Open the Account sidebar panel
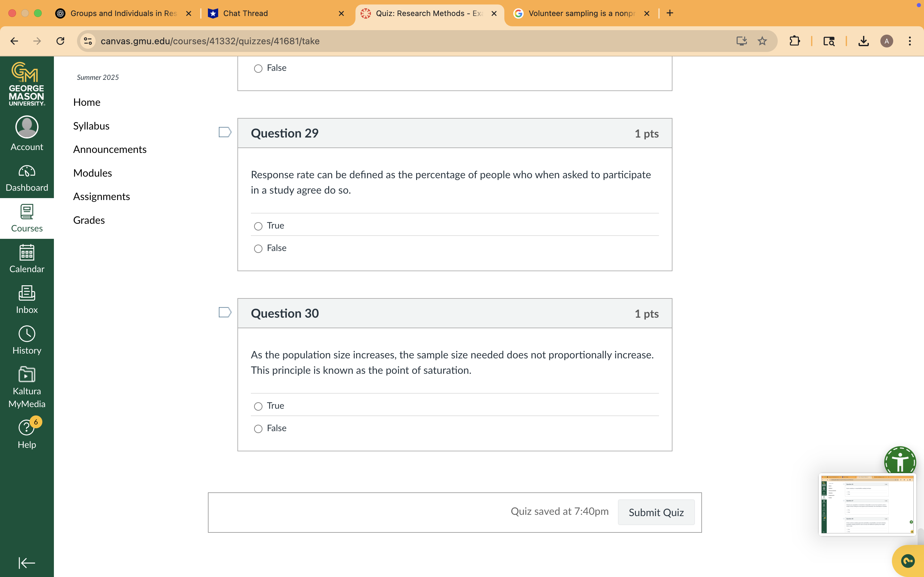This screenshot has width=924, height=577. (26, 133)
